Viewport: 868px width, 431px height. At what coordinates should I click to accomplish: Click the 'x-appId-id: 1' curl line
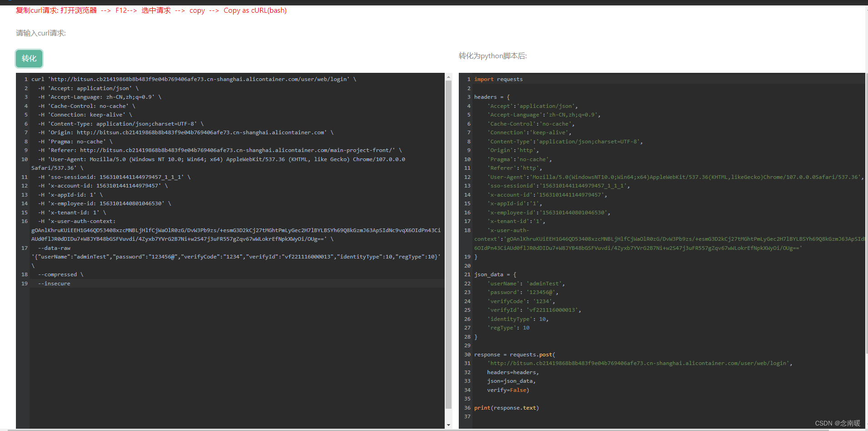click(x=70, y=195)
